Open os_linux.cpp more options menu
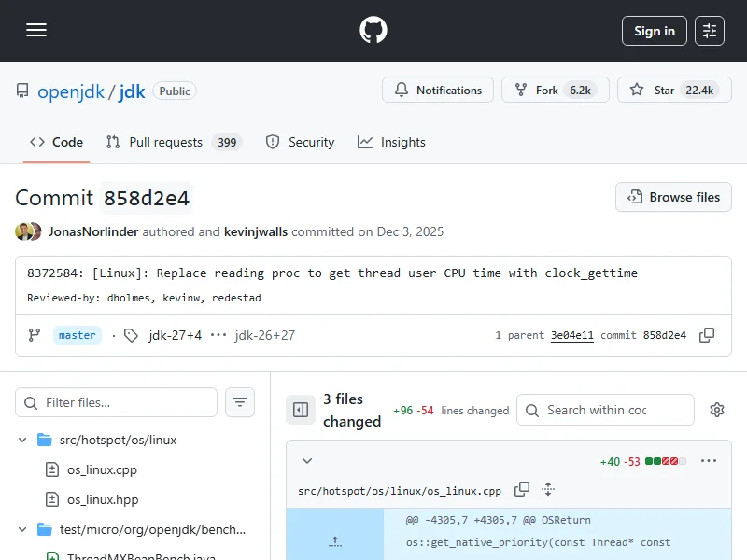 click(x=709, y=461)
